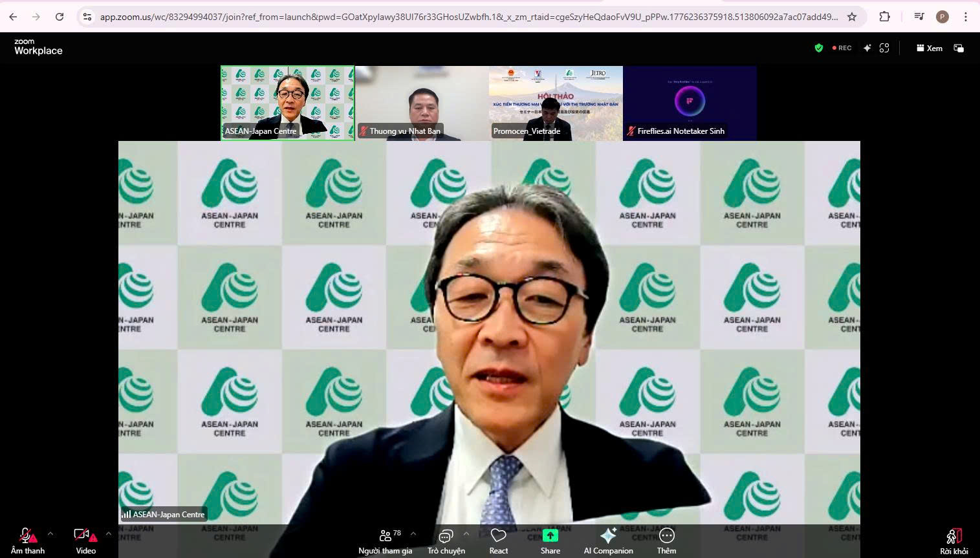Expand the video options arrow beside Video
This screenshot has height=558, width=980.
pyautogui.click(x=108, y=534)
